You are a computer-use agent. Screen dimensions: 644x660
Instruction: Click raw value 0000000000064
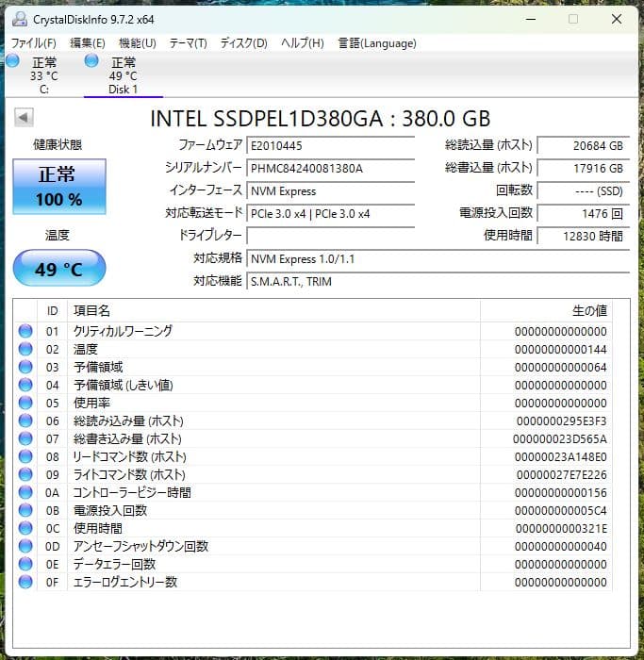(561, 368)
